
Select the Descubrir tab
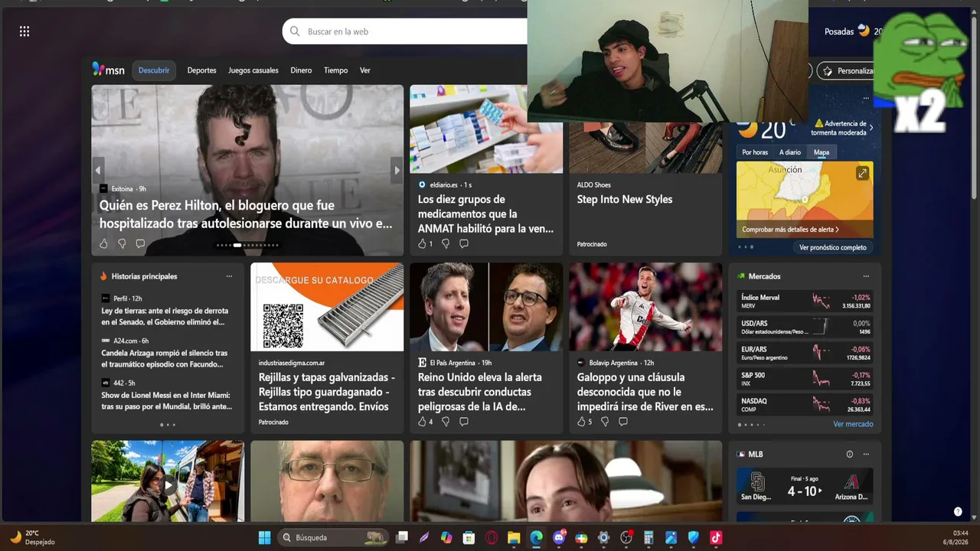154,70
